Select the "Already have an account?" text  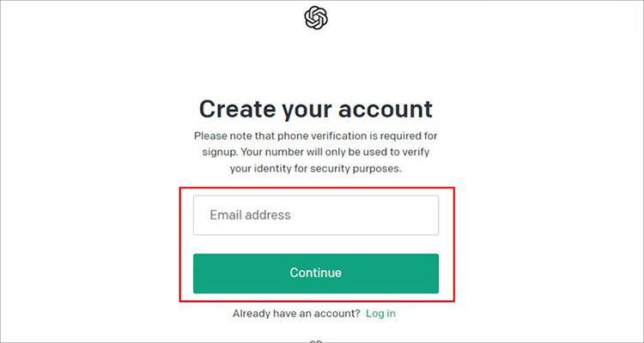(296, 314)
